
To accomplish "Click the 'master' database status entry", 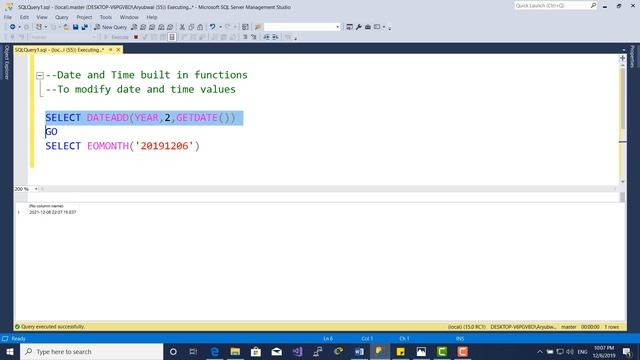I will [568, 327].
